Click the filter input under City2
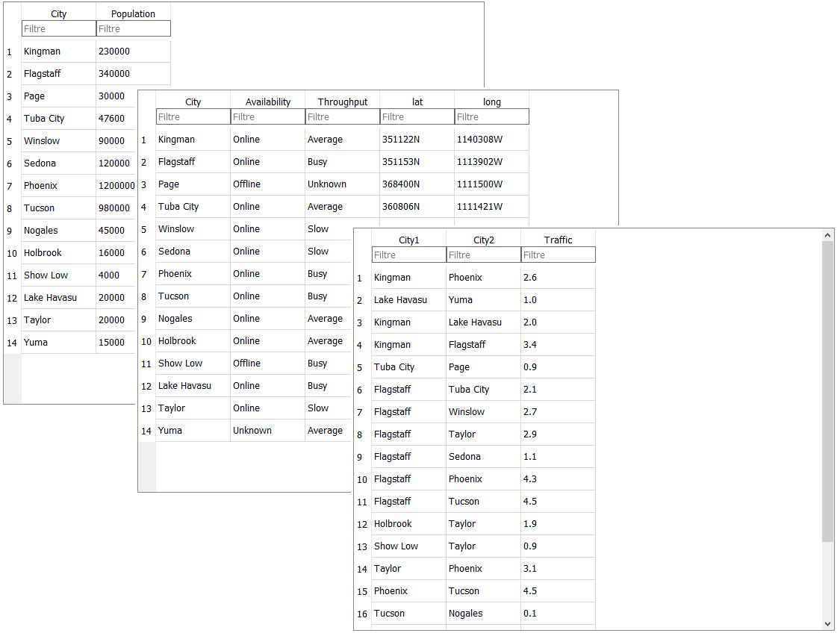The image size is (840, 633). 483,255
